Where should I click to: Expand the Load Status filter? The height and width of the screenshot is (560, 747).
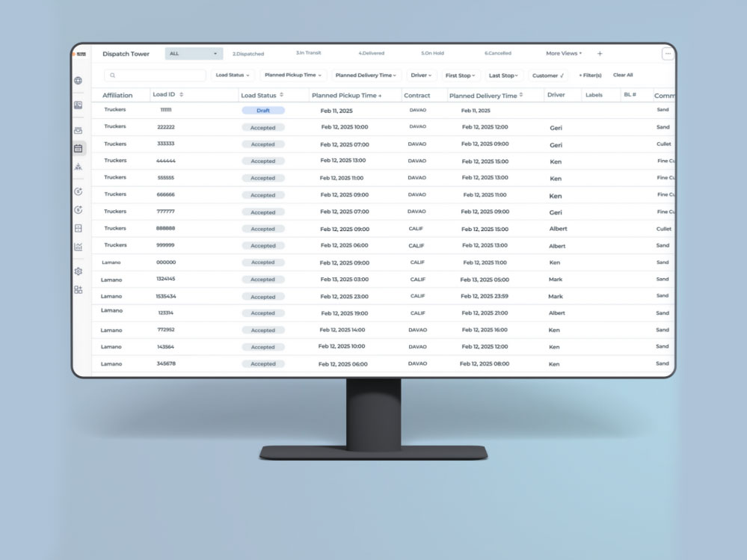[233, 76]
